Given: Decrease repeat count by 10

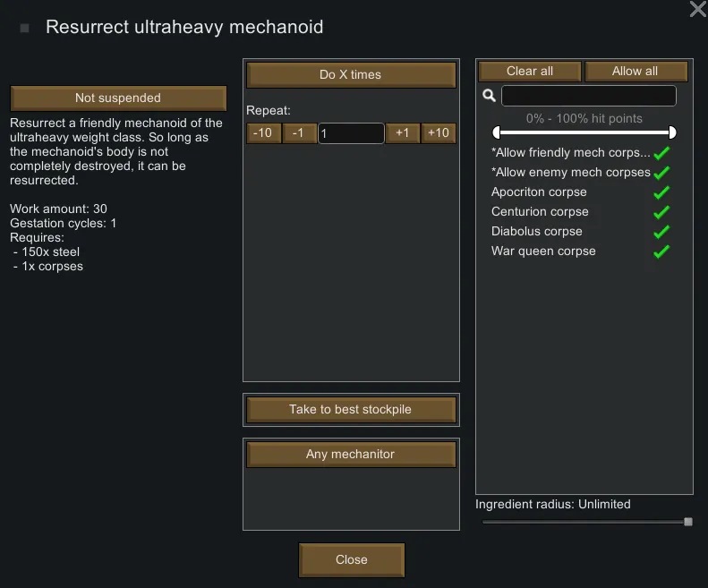Looking at the screenshot, I should 263,133.
